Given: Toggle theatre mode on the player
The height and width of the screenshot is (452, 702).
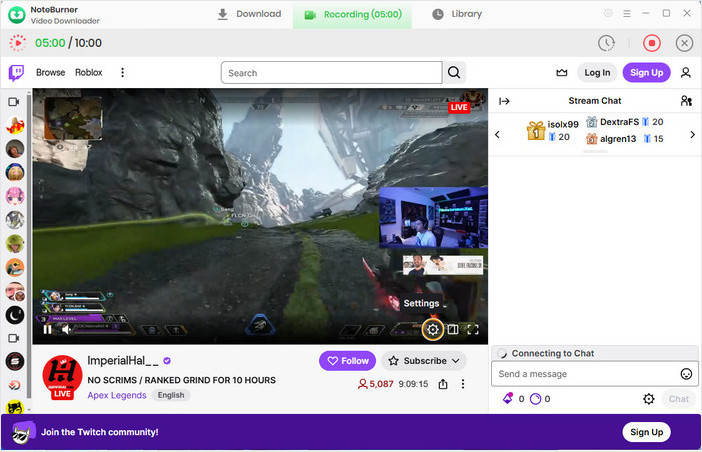Looking at the screenshot, I should (453, 329).
